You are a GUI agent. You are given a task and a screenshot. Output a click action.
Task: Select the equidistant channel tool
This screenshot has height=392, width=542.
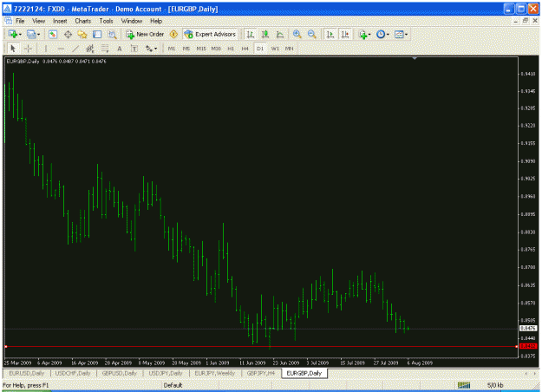click(90, 49)
